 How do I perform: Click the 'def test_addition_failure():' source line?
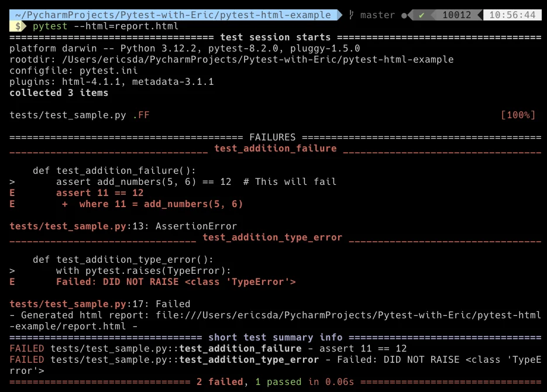point(114,170)
